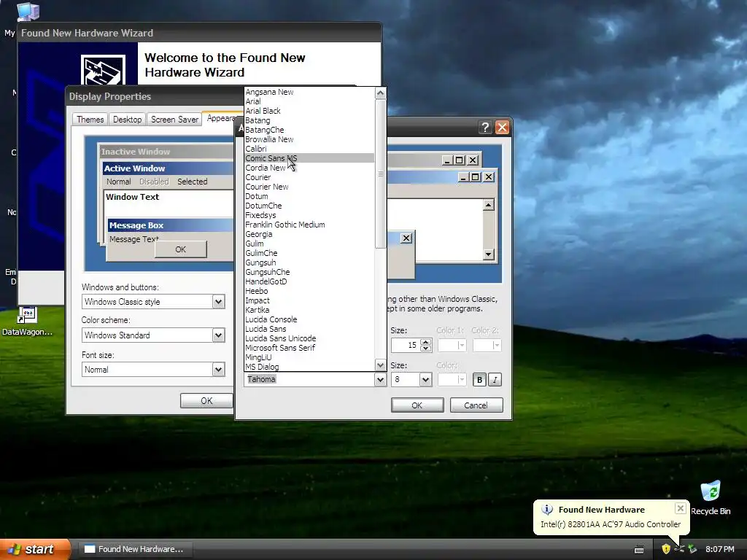This screenshot has height=560, width=747.
Task: Pick Franklin Gothic Medium font
Action: coord(309,225)
